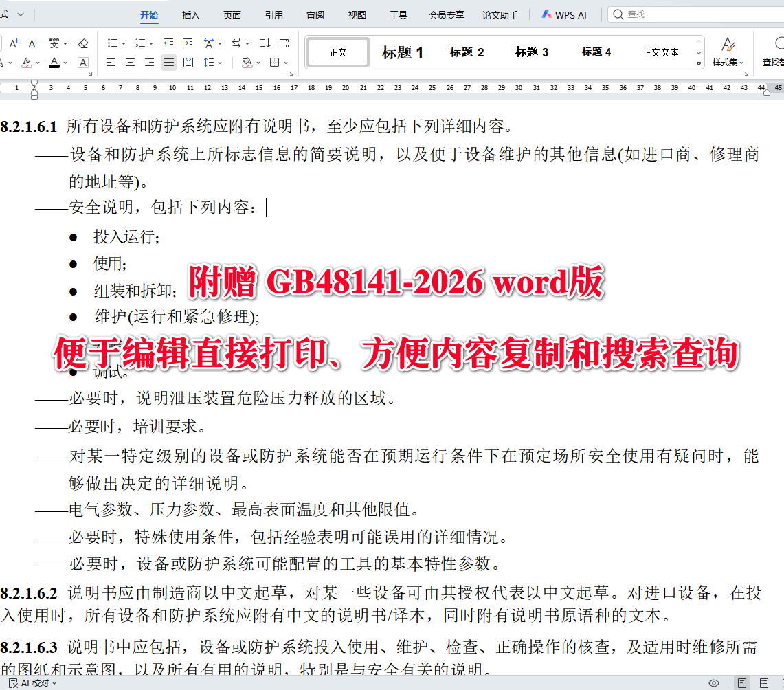The image size is (784, 690).
Task: Apply the 正文 style
Action: (x=338, y=52)
